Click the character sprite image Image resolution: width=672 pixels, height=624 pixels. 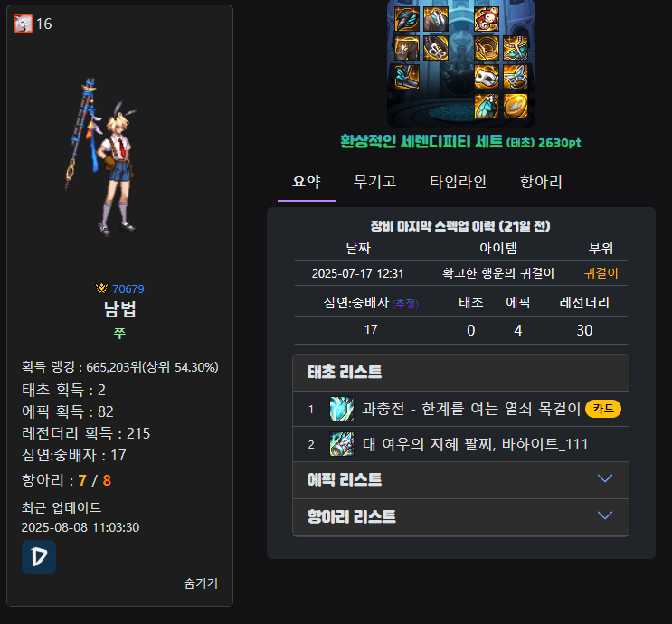coord(103,156)
